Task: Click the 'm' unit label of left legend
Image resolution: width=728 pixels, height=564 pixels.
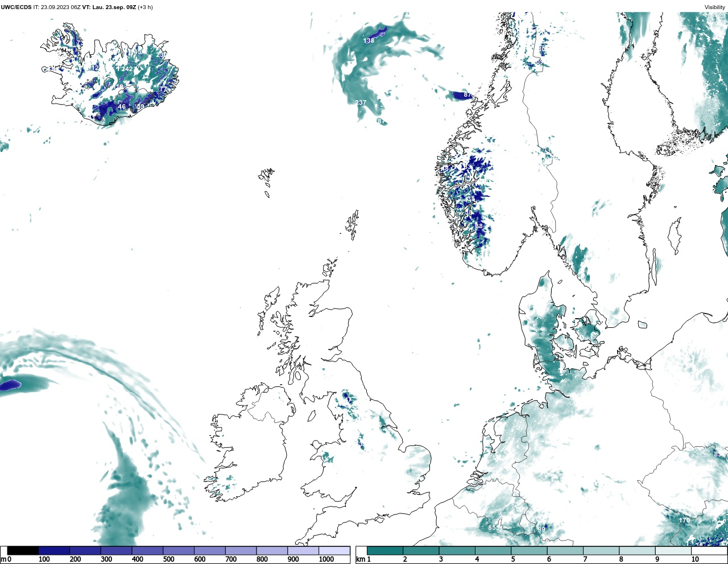Action: click(3, 560)
